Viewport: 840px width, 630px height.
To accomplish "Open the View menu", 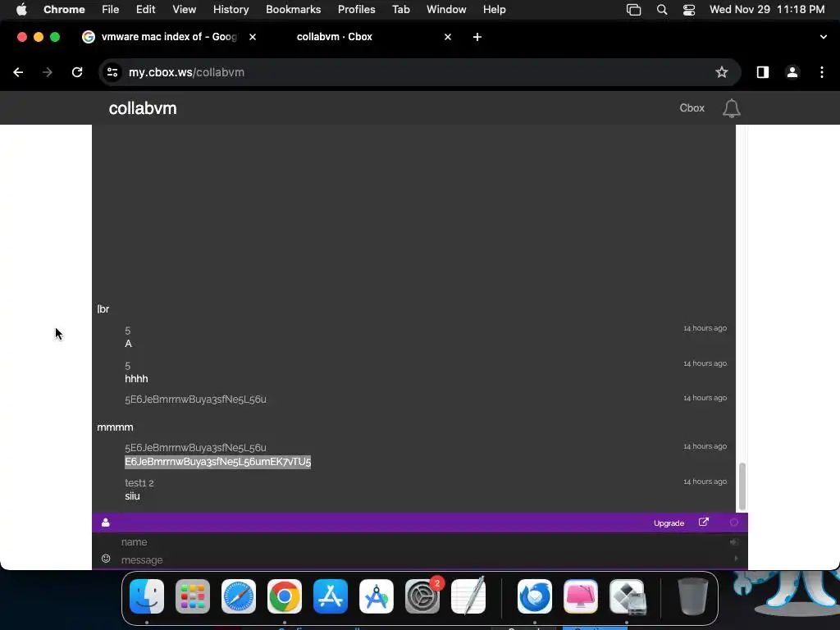I will [x=184, y=9].
